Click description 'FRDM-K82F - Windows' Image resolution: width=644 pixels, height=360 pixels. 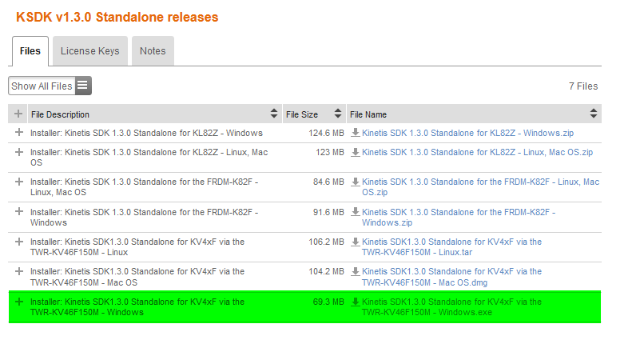tap(144, 218)
